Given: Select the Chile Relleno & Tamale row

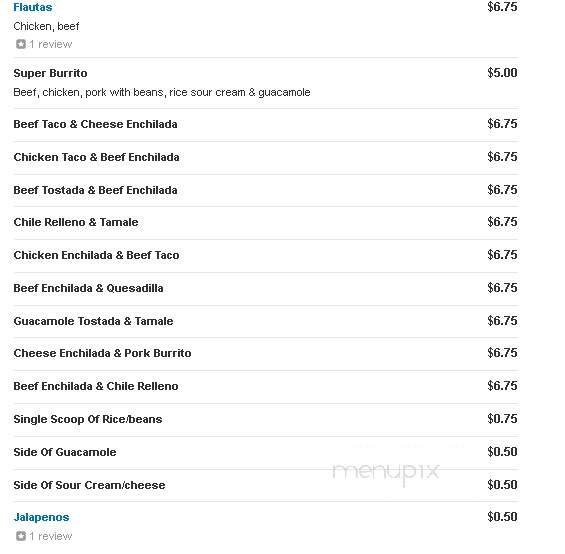Looking at the screenshot, I should point(266,222).
